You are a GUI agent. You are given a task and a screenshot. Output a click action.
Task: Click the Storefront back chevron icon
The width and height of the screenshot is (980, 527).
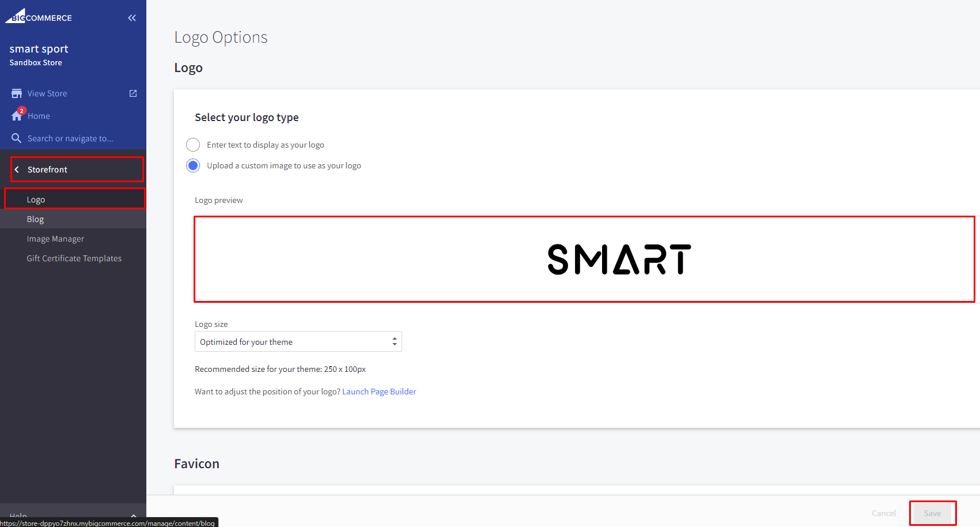tap(17, 170)
